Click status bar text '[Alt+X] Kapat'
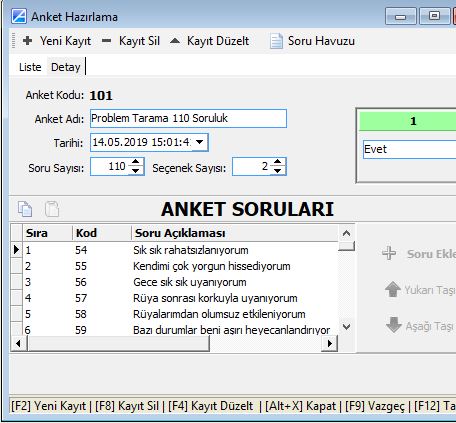Viewport: 456px width, 423px height. pos(300,406)
